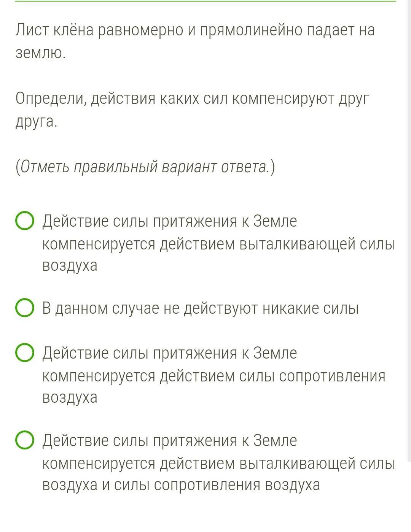This screenshot has height=532, width=411.
Task: Select radio button for buoyant force option
Action: point(25,221)
